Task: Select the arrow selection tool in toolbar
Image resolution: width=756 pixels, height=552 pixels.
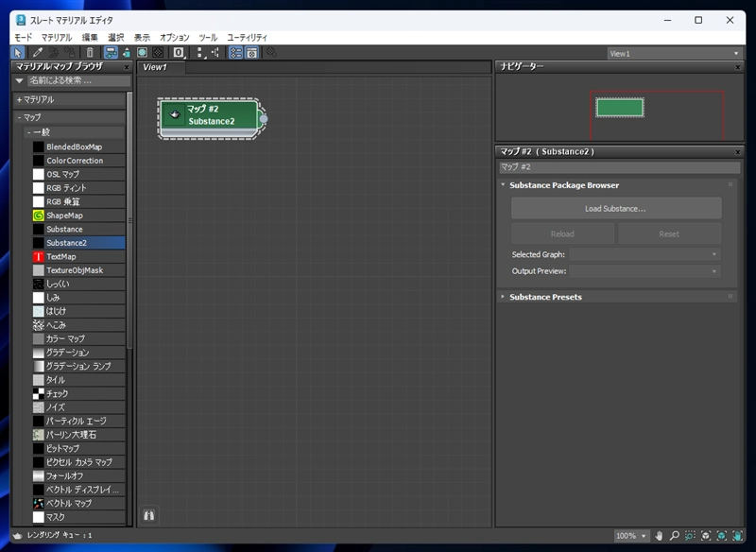Action: (x=19, y=53)
